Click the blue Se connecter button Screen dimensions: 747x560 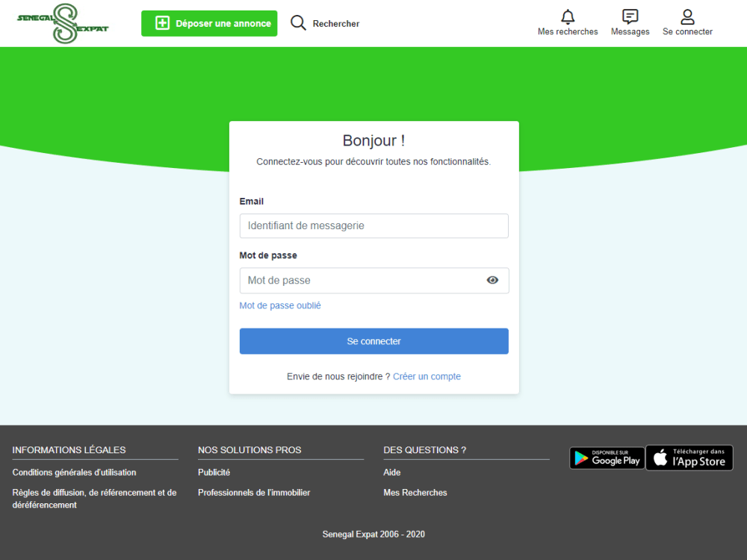[x=374, y=341]
